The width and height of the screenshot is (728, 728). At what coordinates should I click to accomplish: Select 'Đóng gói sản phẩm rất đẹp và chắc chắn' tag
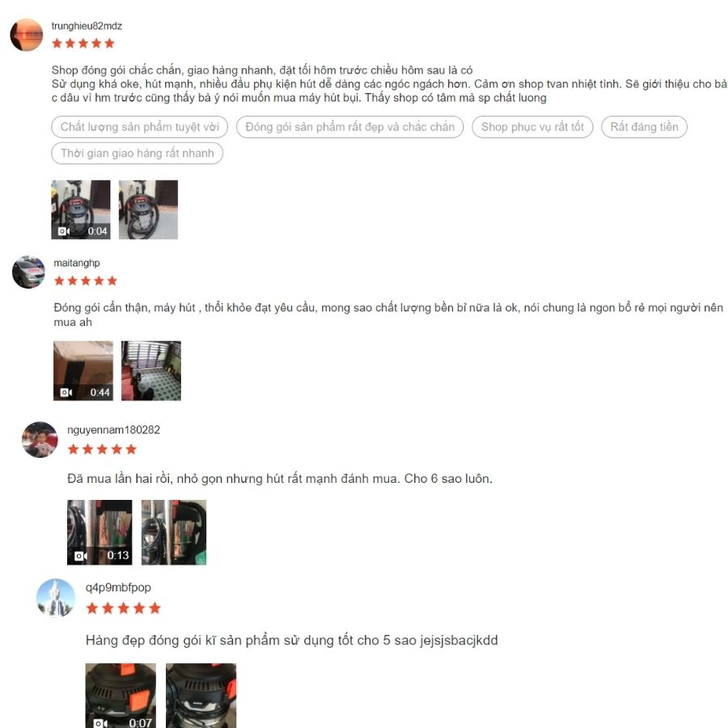(x=349, y=127)
